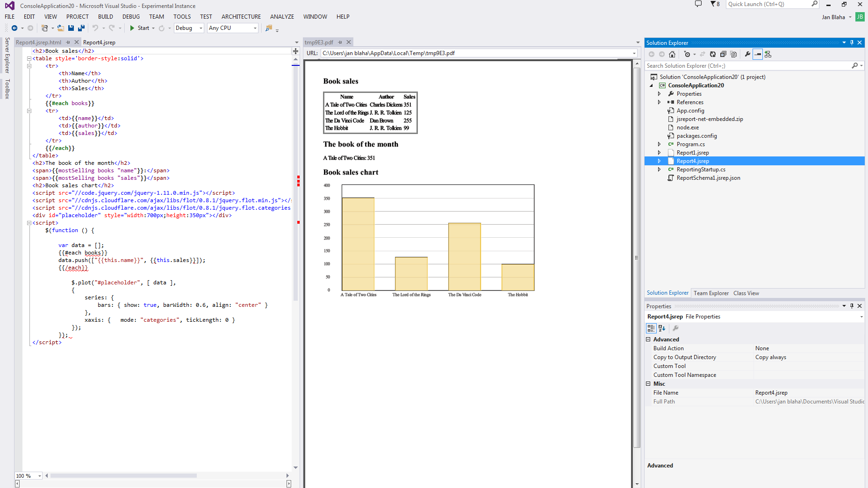
Task: Click the New Project toolbar icon
Action: click(x=45, y=28)
